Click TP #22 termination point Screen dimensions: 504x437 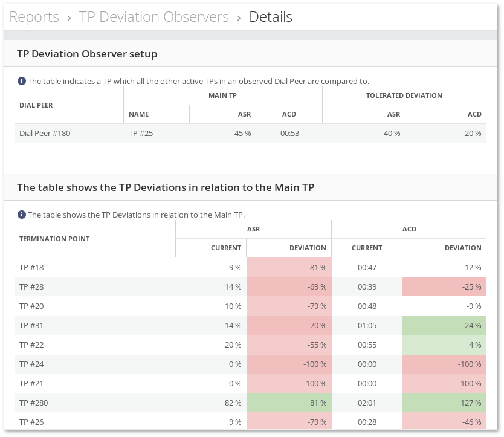tap(31, 345)
